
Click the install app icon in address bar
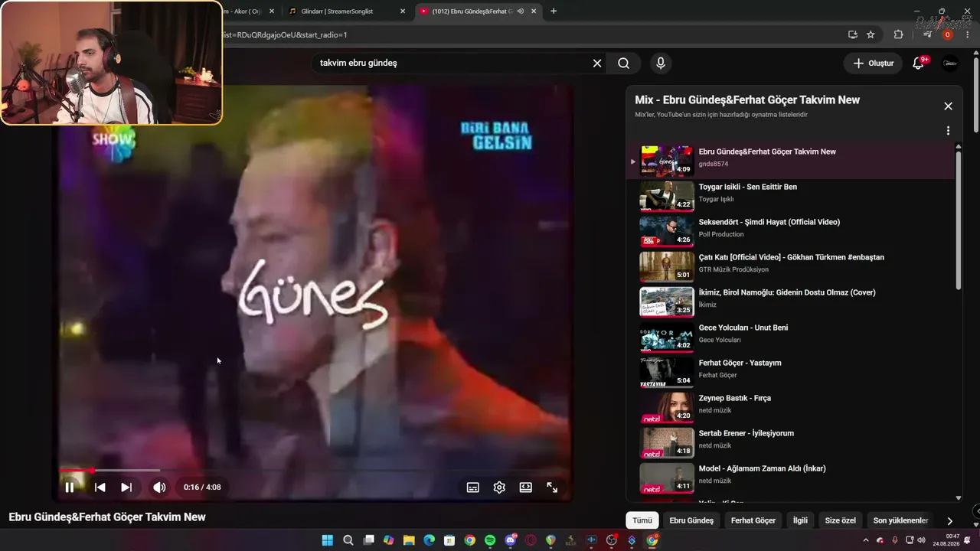[x=852, y=34]
